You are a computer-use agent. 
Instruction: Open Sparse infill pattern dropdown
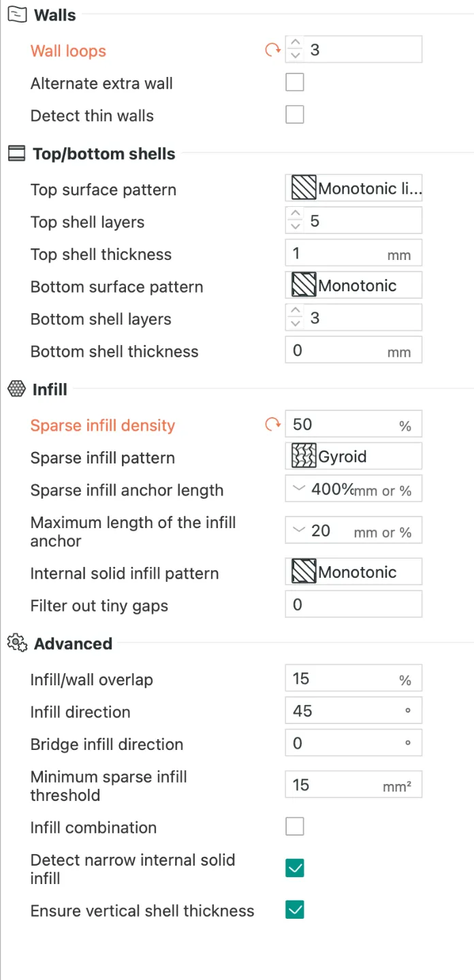(x=353, y=457)
